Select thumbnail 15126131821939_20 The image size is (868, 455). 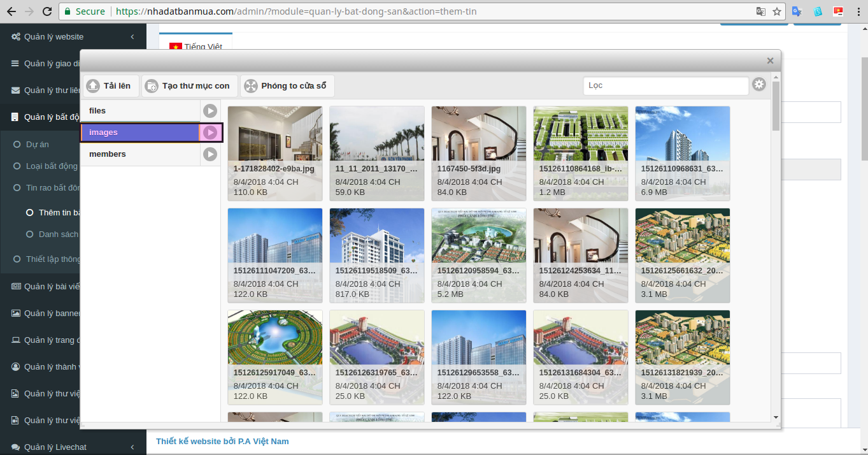(x=683, y=357)
